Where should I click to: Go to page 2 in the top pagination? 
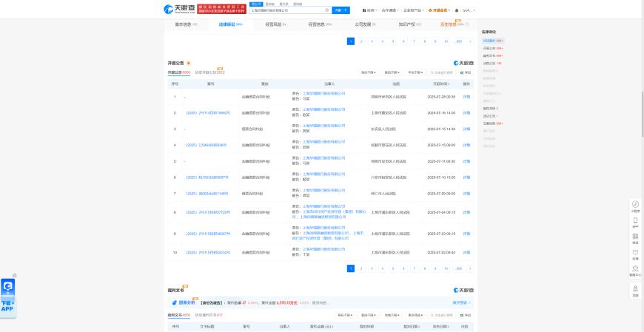(x=361, y=41)
